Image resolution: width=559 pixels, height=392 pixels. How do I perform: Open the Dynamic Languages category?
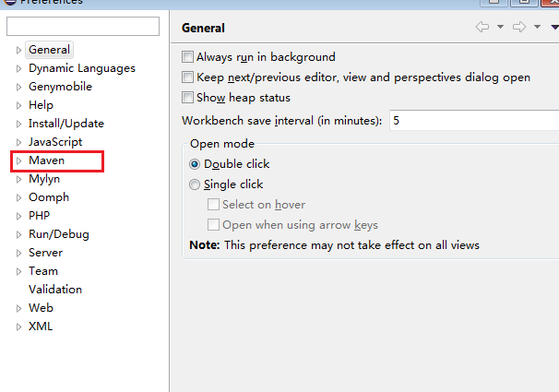pos(82,68)
